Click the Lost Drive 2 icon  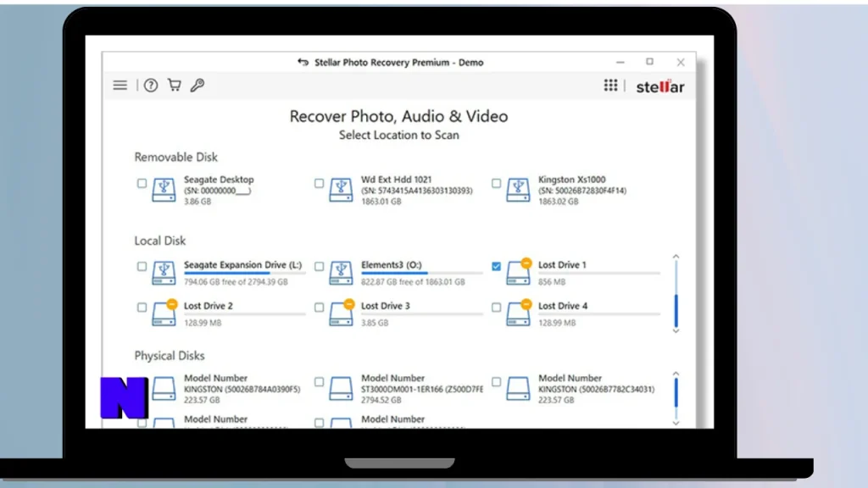(165, 313)
